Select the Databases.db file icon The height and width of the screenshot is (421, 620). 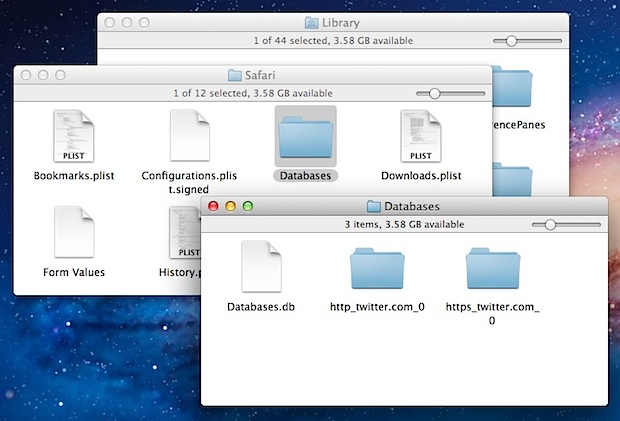(x=261, y=266)
